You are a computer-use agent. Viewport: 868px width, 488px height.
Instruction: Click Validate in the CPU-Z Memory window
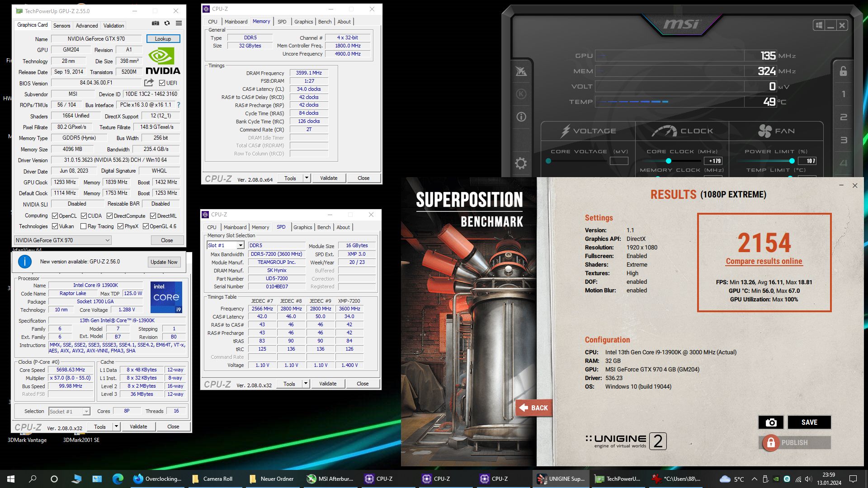tap(329, 178)
